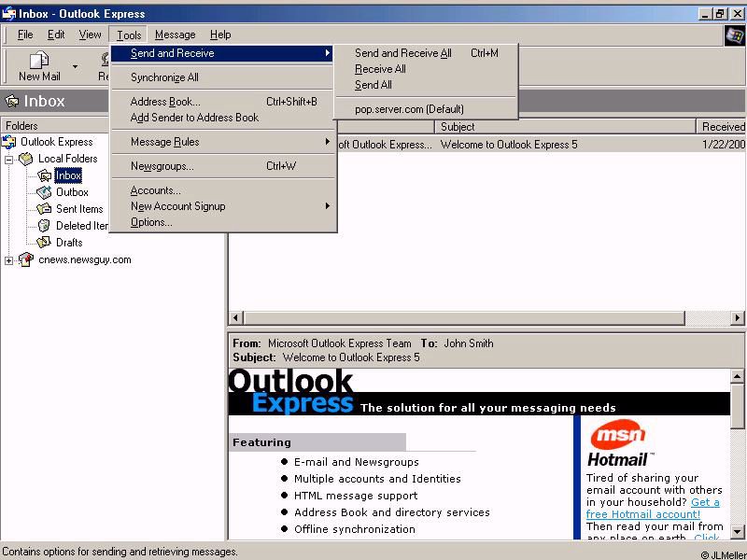Click the Inbox banner icon
Image resolution: width=747 pixels, height=560 pixels.
(x=11, y=101)
